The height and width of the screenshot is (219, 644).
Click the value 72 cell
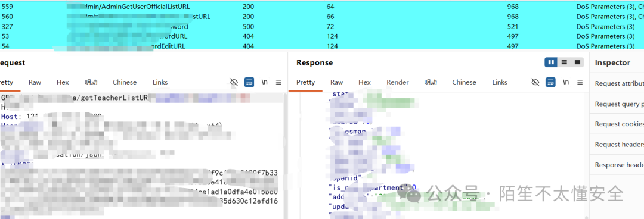[x=330, y=27]
